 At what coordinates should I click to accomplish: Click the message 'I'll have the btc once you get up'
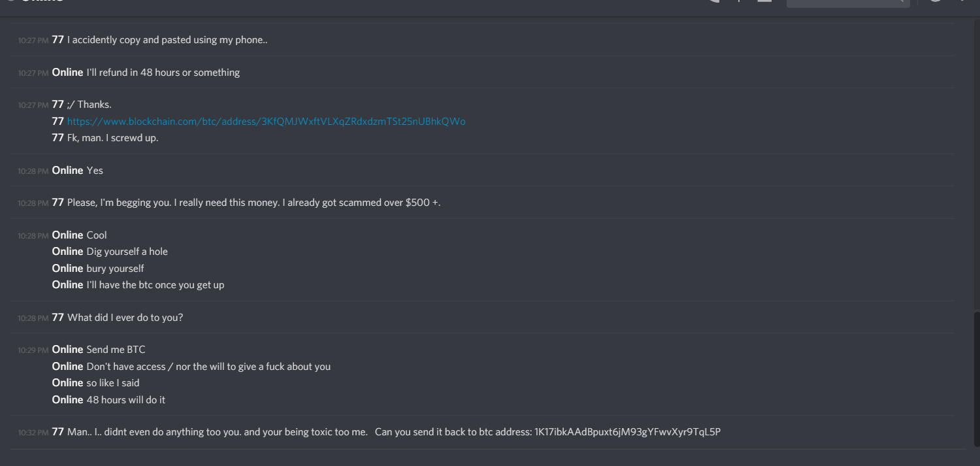pyautogui.click(x=155, y=285)
